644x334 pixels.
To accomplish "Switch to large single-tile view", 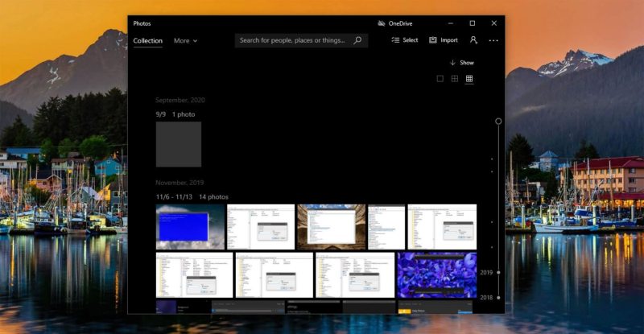I will coord(440,79).
